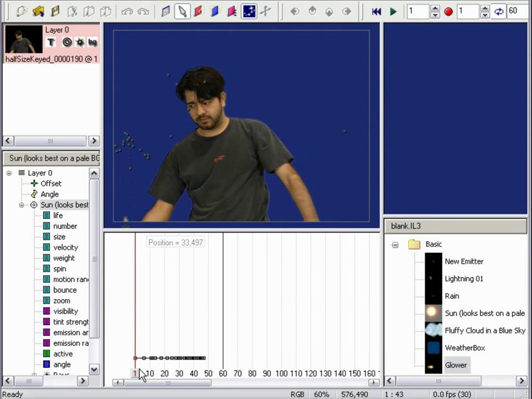This screenshot has height=399, width=532.
Task: Click the undo arrow in toolbar
Action: pyautogui.click(x=127, y=11)
